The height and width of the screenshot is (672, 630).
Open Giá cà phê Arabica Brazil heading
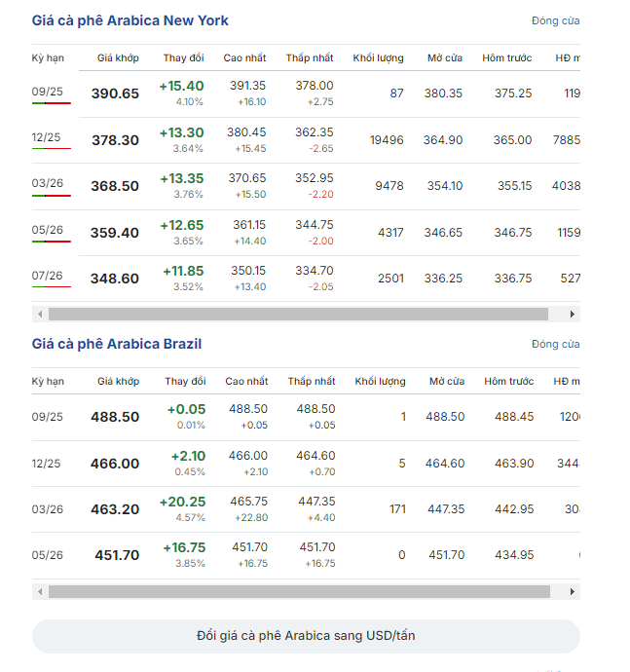click(117, 344)
